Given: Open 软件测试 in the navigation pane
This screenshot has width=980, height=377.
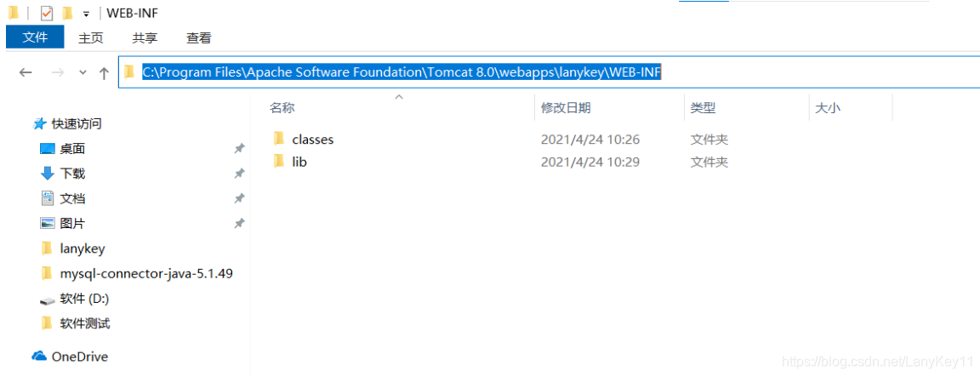Looking at the screenshot, I should point(85,324).
